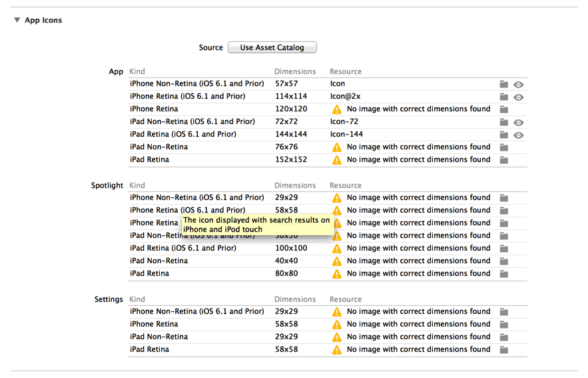Preview Icon@2x using the eye icon
This screenshot has height=378, width=588.
[518, 97]
